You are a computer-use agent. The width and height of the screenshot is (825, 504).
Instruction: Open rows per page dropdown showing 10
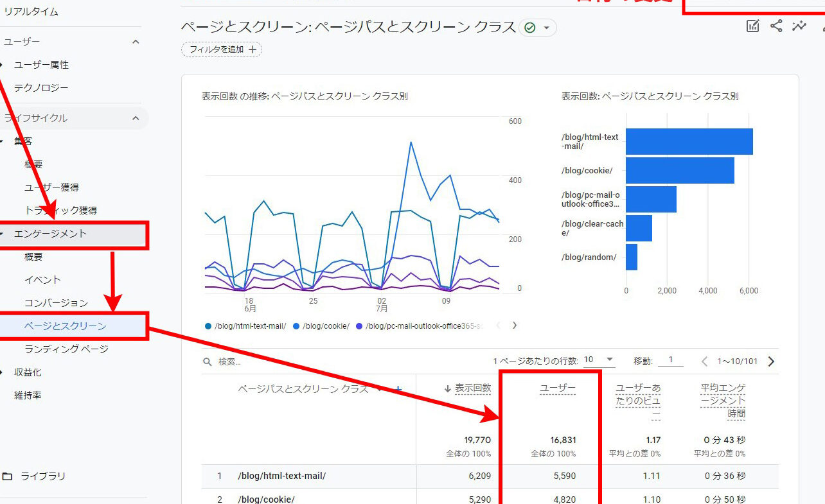(598, 360)
